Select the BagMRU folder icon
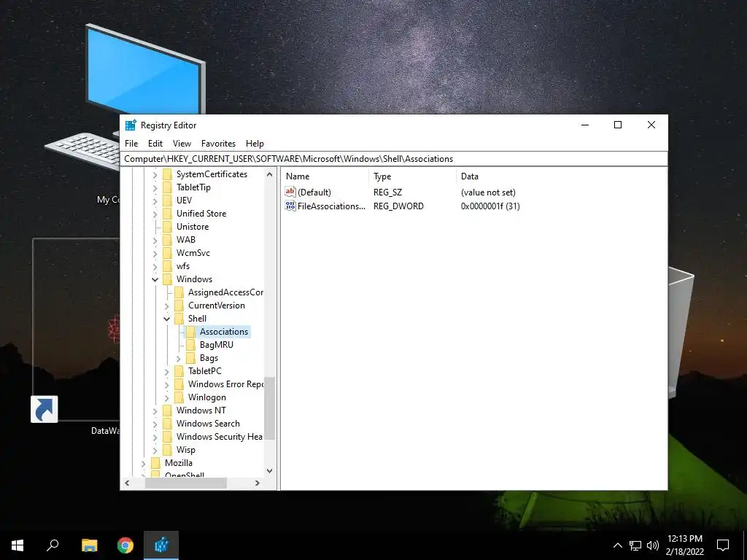Image resolution: width=747 pixels, height=560 pixels. coord(190,344)
